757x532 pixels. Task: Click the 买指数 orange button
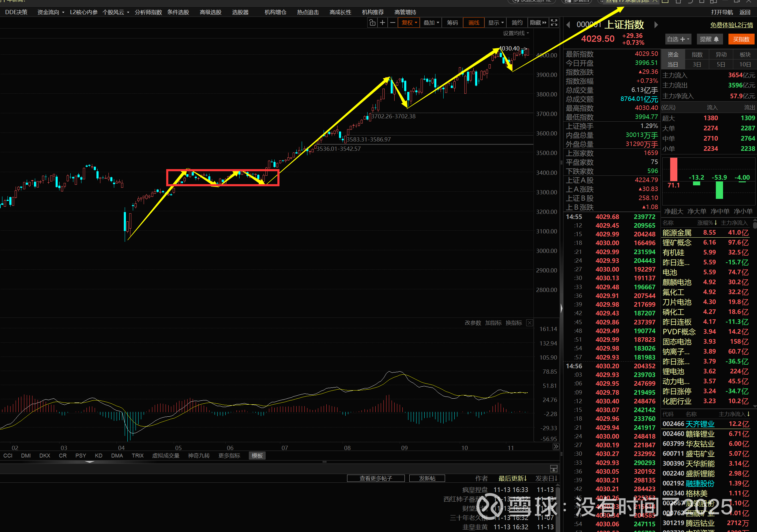point(741,39)
